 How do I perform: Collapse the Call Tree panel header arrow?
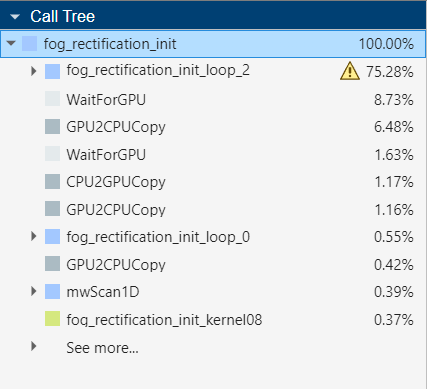[15, 17]
